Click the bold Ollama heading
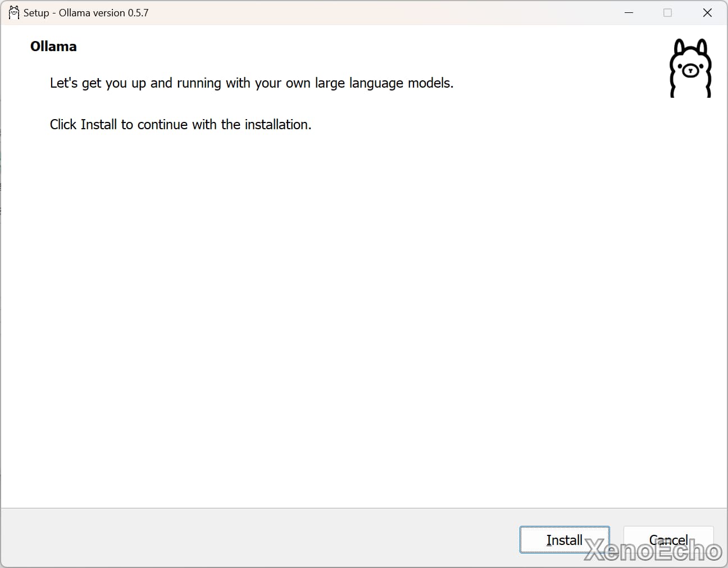 53,47
